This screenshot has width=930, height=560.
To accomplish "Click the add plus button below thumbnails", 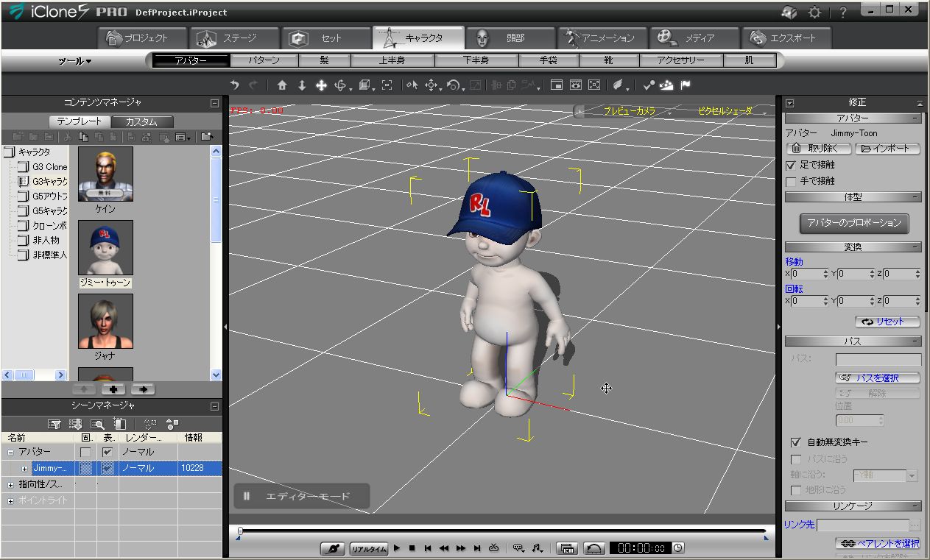I will [x=113, y=389].
